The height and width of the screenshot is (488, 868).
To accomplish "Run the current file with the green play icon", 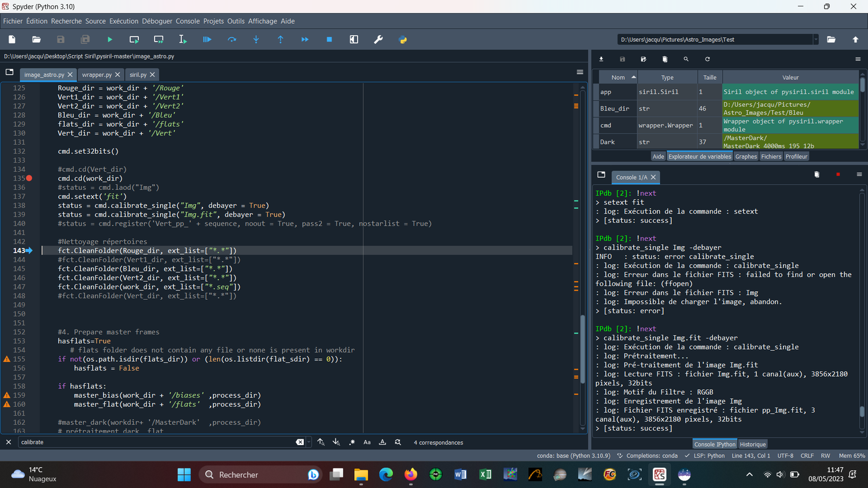I will click(x=110, y=39).
